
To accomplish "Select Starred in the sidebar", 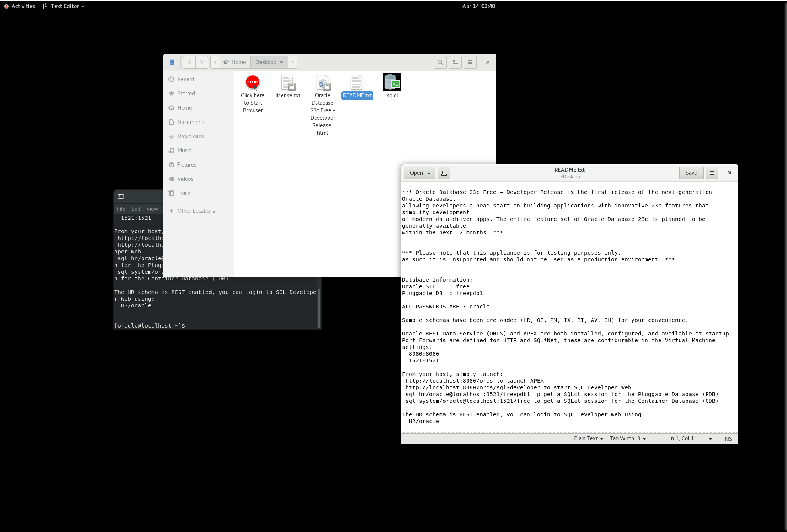I will (198, 94).
